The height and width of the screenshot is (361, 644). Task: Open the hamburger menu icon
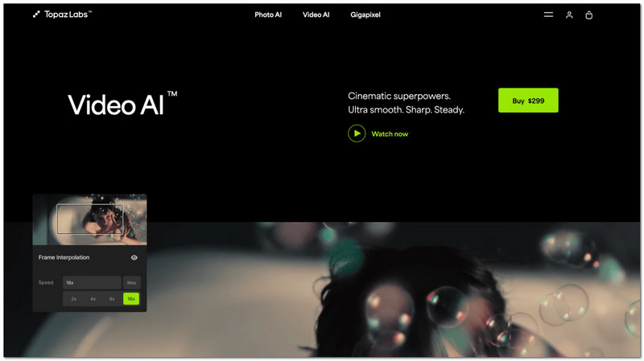(x=548, y=14)
